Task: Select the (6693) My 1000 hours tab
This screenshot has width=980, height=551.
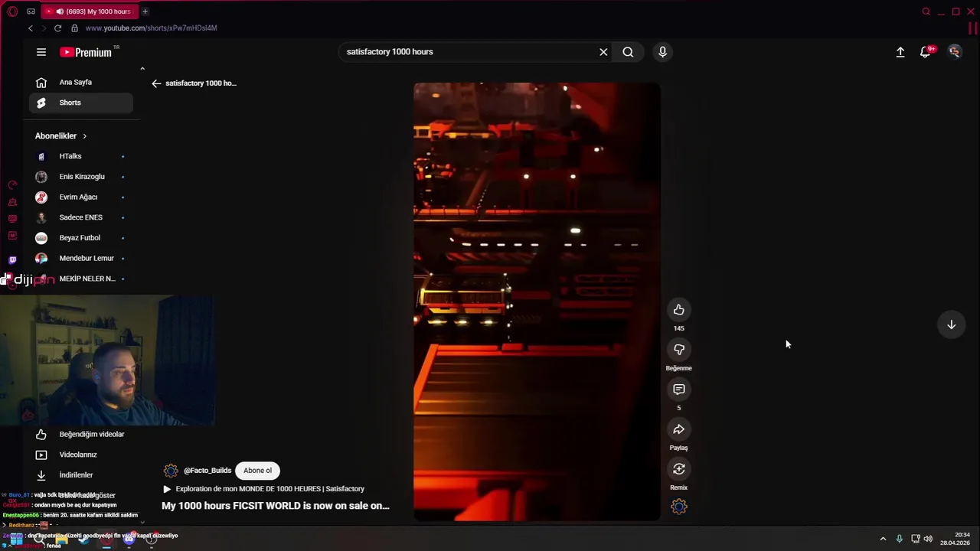Action: click(x=88, y=11)
